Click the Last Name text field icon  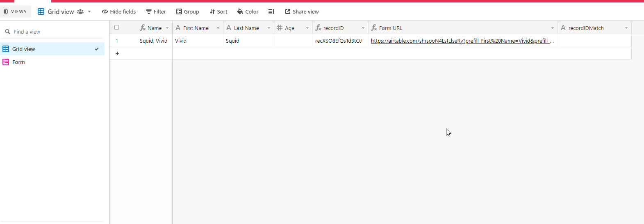(x=229, y=27)
